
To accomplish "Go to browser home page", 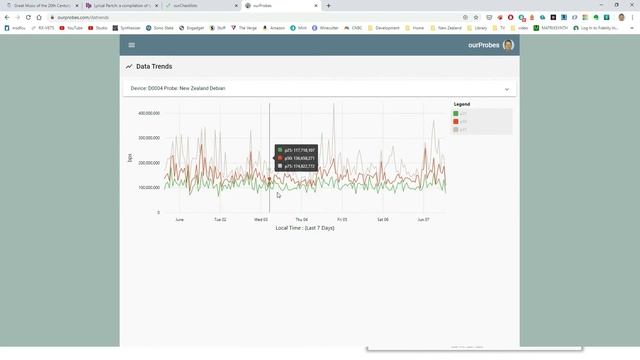I will [x=39, y=18].
